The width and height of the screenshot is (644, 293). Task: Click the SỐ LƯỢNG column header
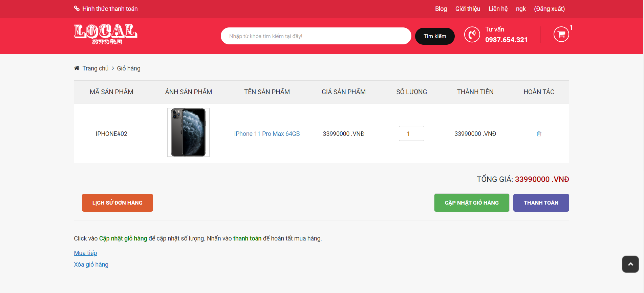click(x=412, y=92)
